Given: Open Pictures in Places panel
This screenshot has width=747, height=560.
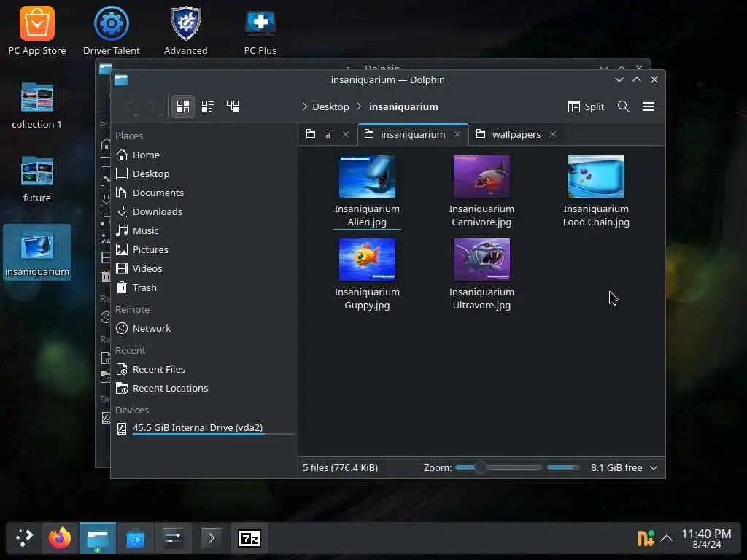Looking at the screenshot, I should click(205, 249).
